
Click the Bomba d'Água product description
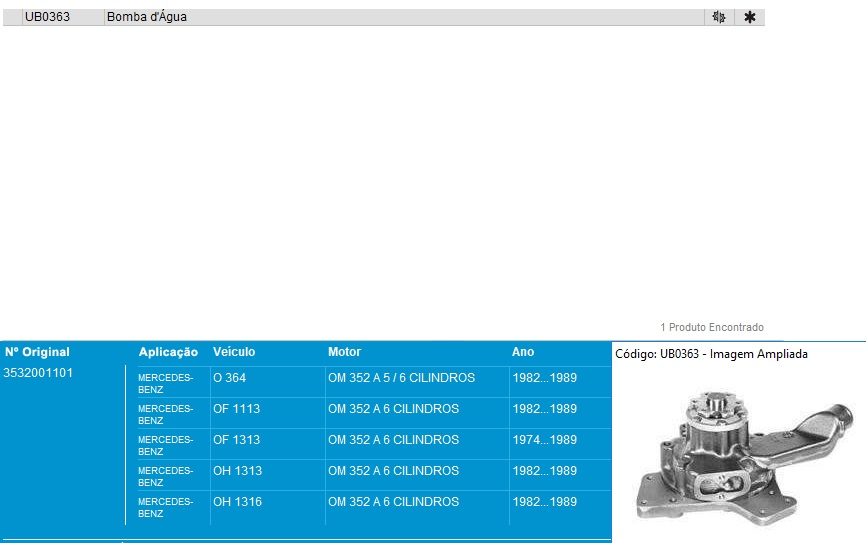point(147,17)
